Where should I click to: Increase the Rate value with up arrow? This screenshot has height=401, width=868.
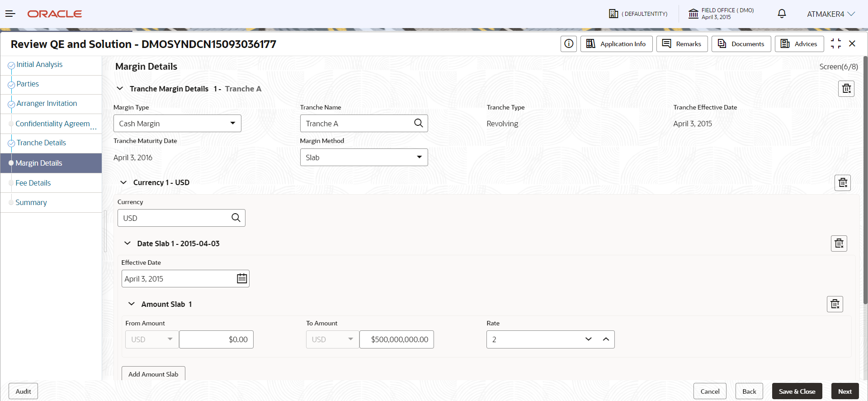[606, 339]
